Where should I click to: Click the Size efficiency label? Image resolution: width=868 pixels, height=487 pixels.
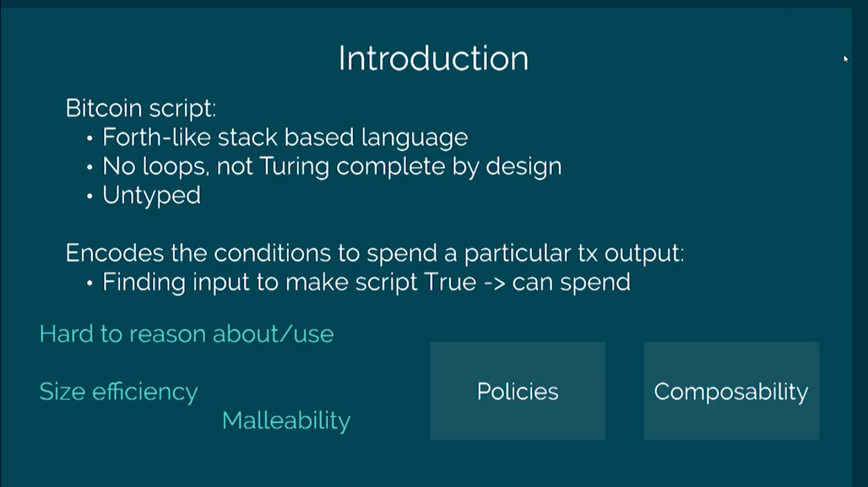pyautogui.click(x=118, y=392)
